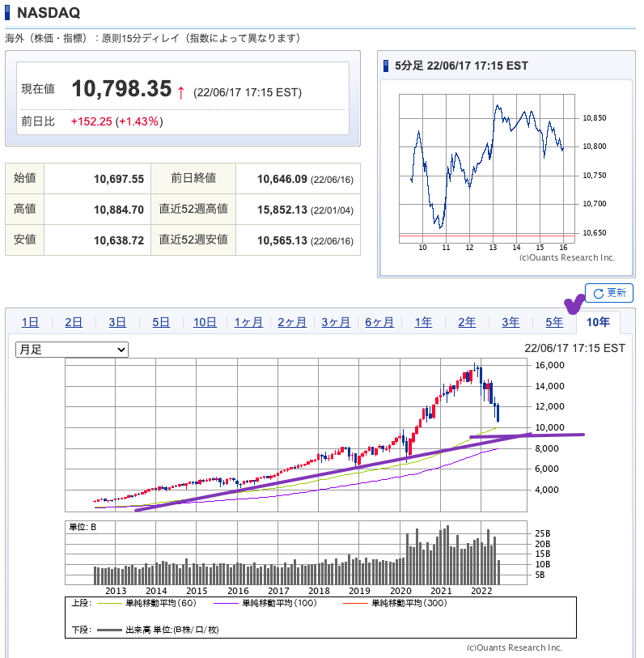Show the 1ヶ月 chart range
Viewport: 644px width, 658px height.
248,322
